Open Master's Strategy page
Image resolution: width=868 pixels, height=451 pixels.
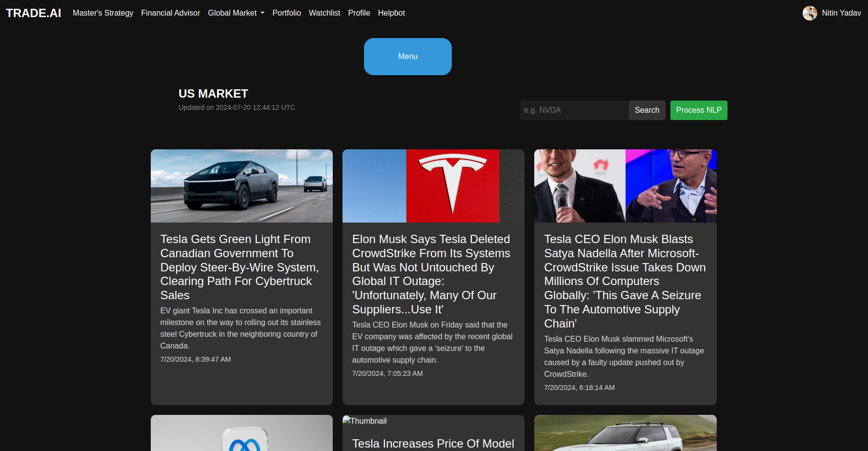click(103, 13)
